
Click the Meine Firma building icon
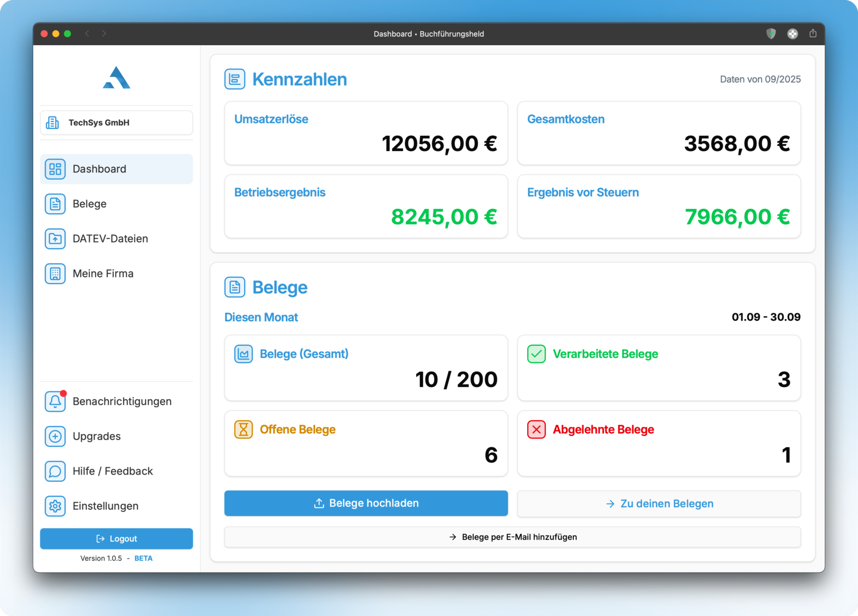pos(55,273)
